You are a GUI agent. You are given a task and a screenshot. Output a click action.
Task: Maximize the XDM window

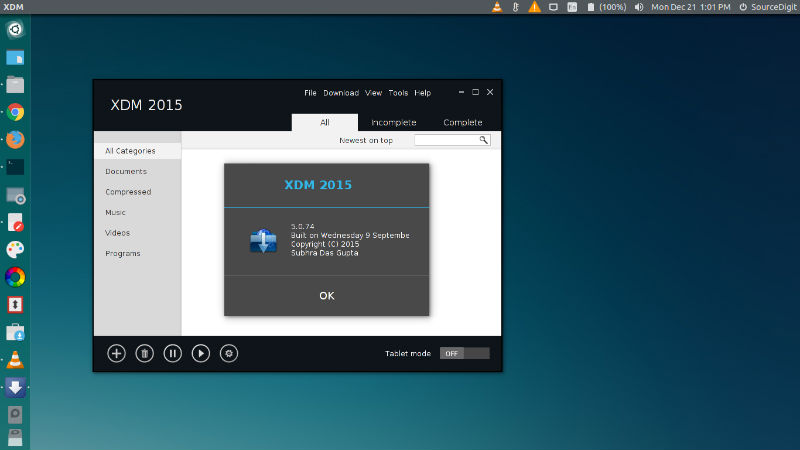476,92
